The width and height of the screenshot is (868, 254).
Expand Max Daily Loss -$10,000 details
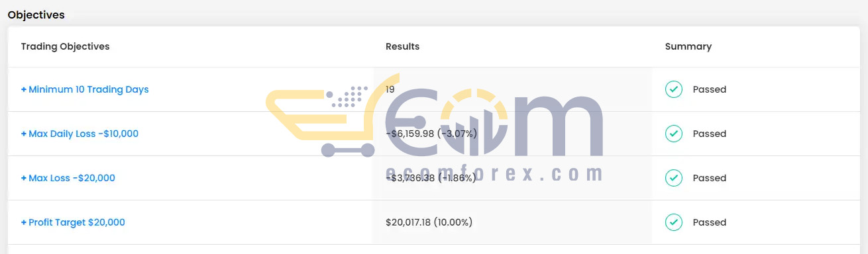80,134
